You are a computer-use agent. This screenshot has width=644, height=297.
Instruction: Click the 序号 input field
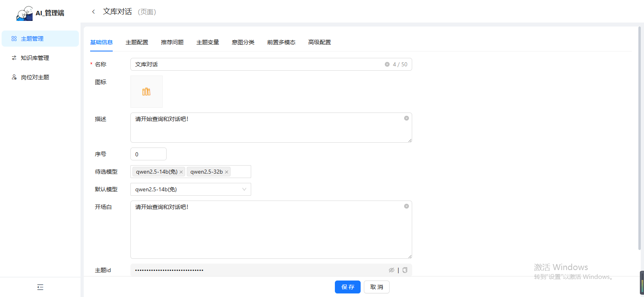[x=148, y=154]
